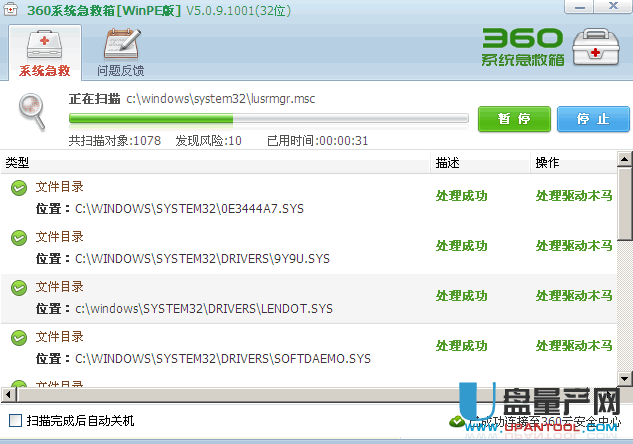Click the magnifier scanning icon
The width and height of the screenshot is (633, 444).
(32, 112)
